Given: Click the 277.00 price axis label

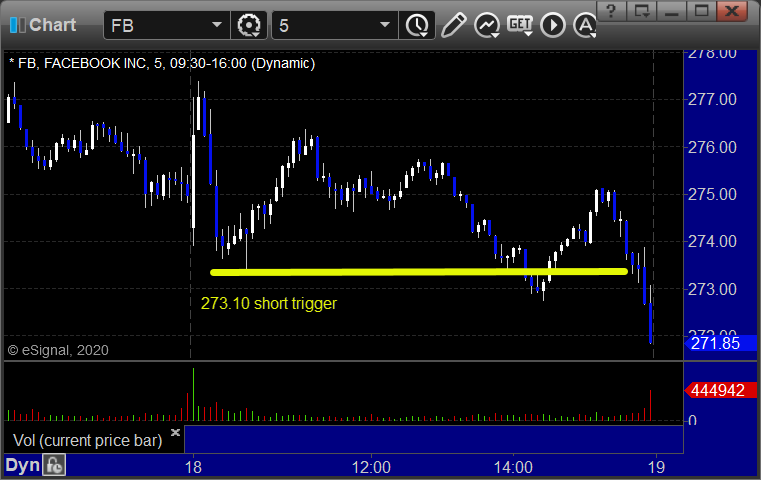Looking at the screenshot, I should (x=712, y=99).
